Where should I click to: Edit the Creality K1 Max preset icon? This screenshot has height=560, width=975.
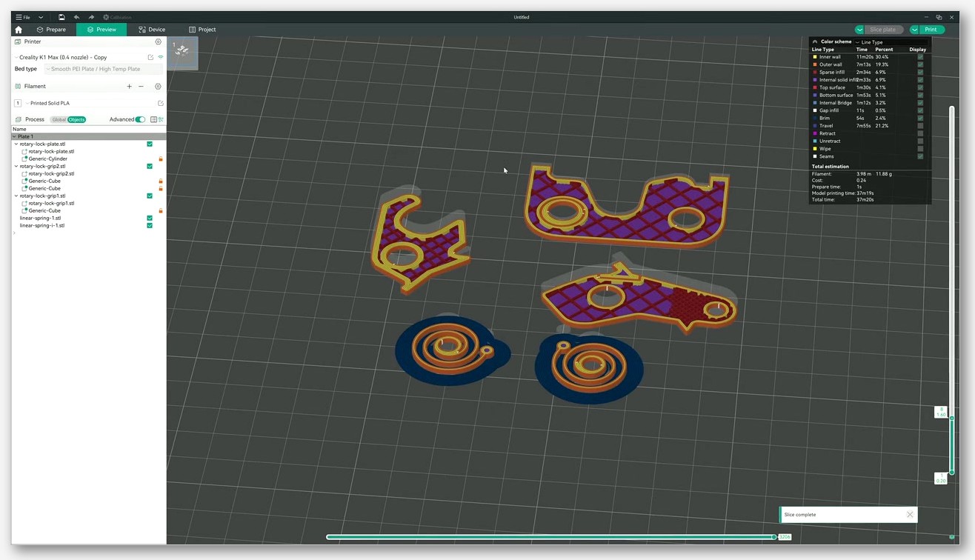tap(150, 57)
